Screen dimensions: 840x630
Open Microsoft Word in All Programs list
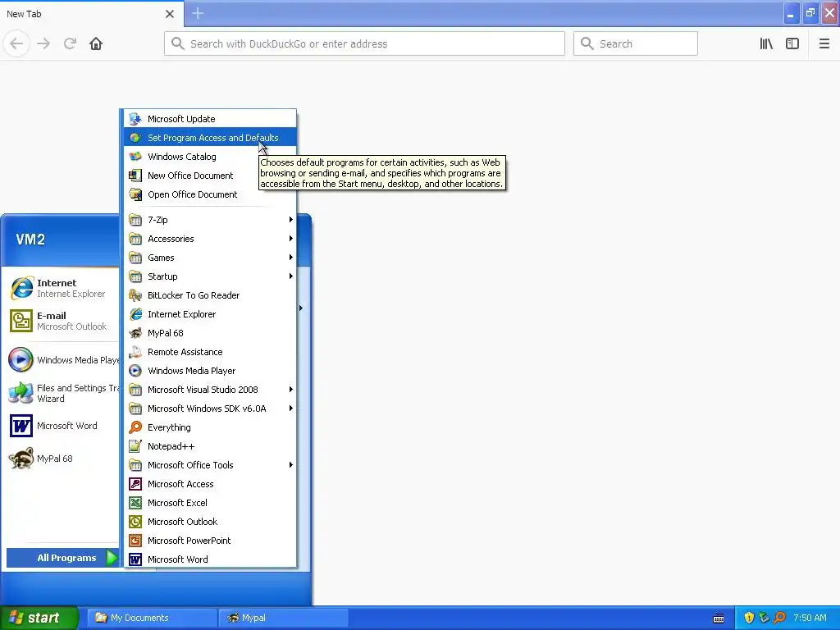click(210, 559)
